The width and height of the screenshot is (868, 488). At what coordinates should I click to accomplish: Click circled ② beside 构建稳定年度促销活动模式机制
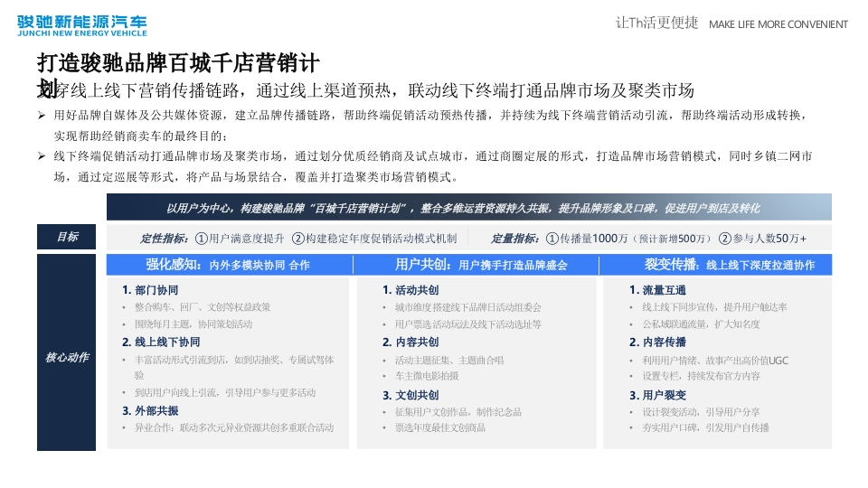click(x=298, y=239)
